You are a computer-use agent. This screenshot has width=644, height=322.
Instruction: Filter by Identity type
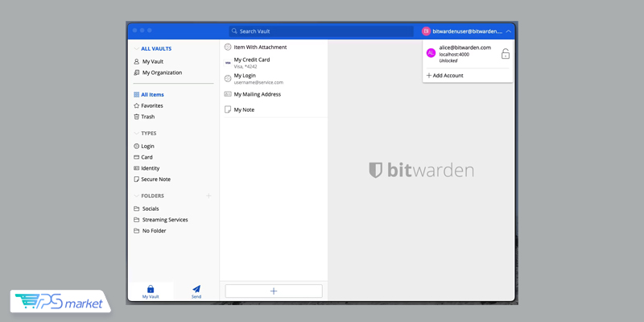150,168
